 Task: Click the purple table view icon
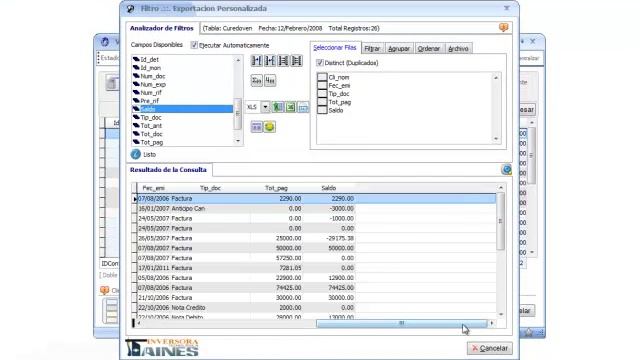[x=256, y=127]
